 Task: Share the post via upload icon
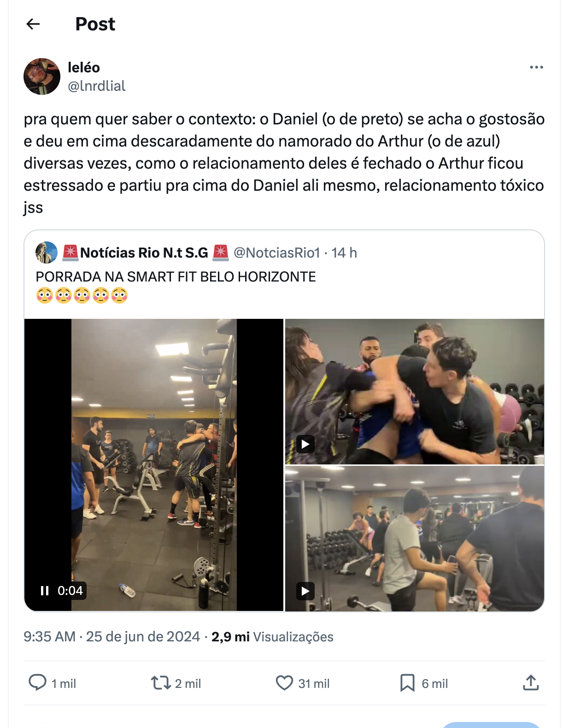[x=531, y=682]
